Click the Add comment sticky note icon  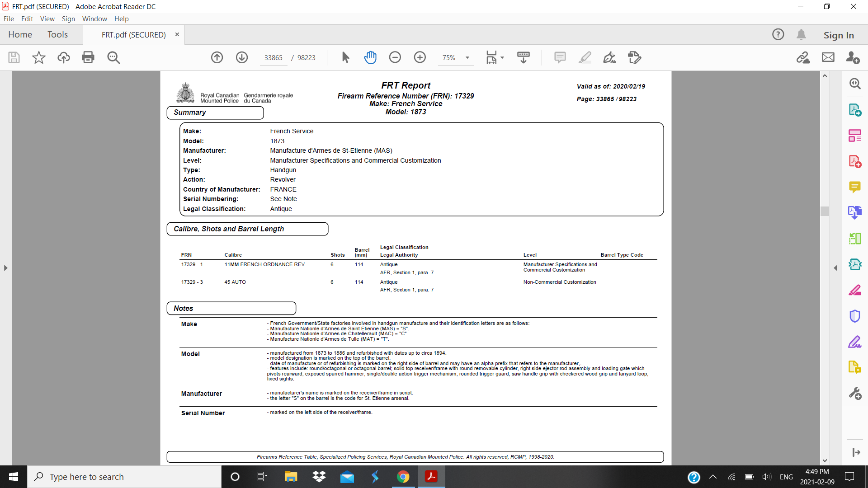point(560,57)
